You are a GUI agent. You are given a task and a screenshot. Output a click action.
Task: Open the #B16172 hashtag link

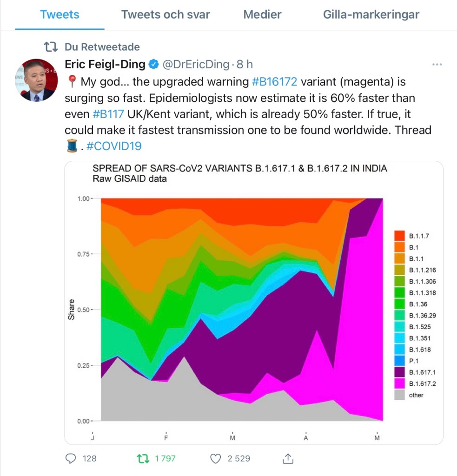(x=274, y=82)
